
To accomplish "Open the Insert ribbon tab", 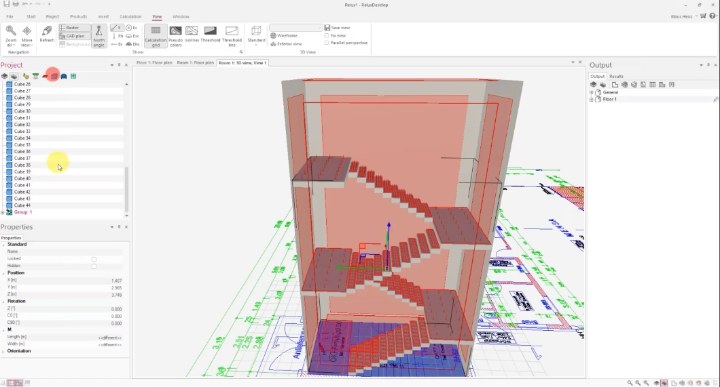I will (x=103, y=17).
